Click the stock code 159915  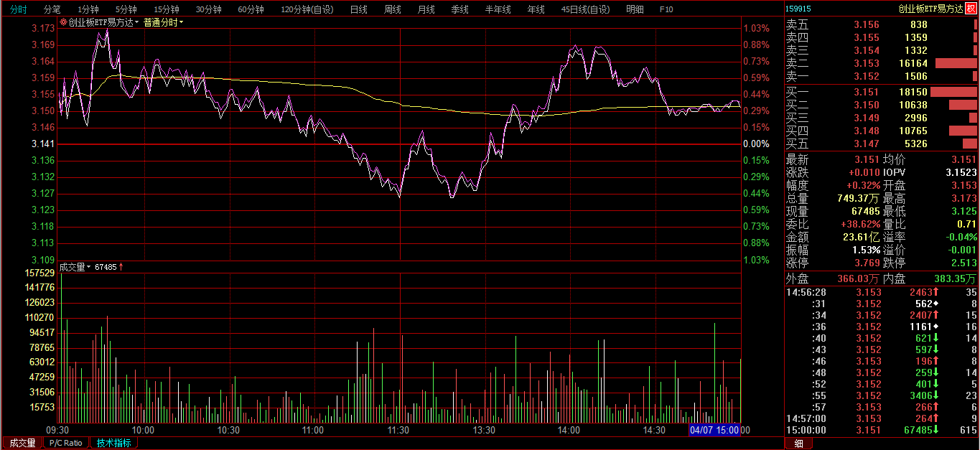799,9
